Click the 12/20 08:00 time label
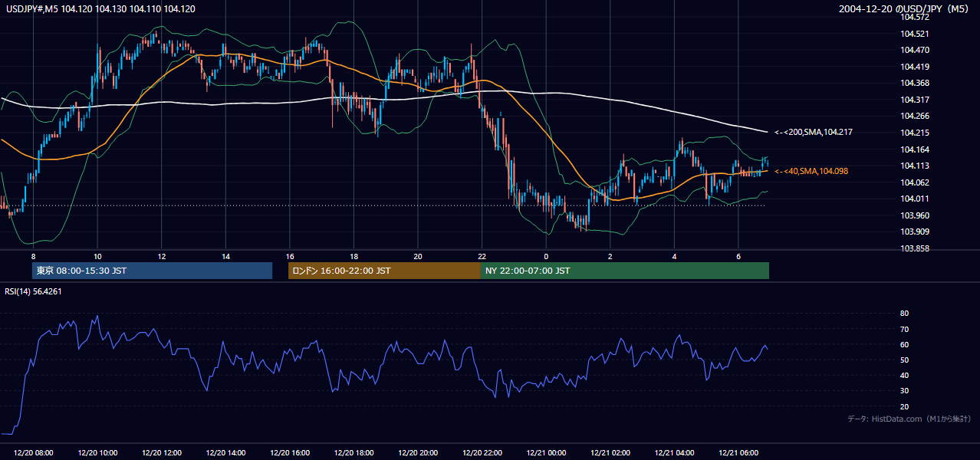The image size is (980, 460). 34,453
